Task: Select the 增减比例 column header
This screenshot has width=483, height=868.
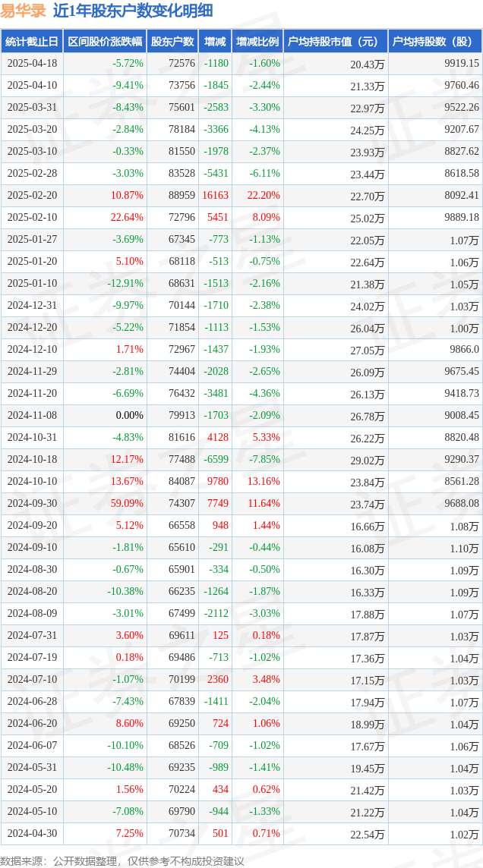Action: [x=257, y=42]
